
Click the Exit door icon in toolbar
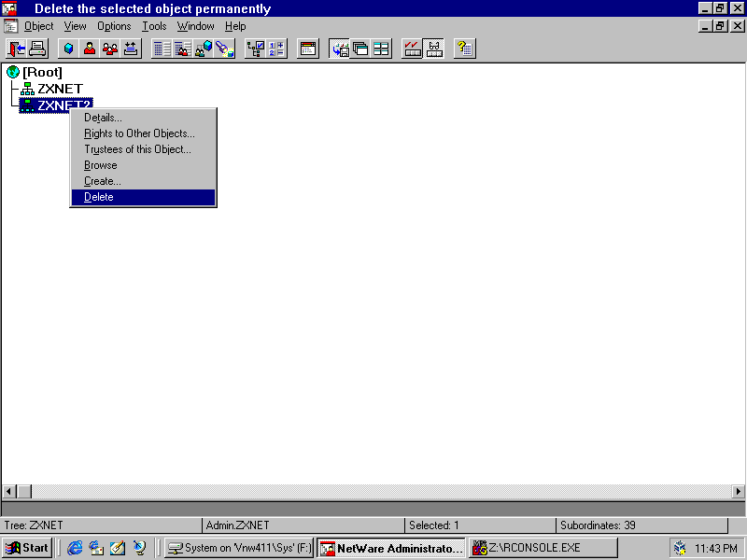(x=17, y=49)
